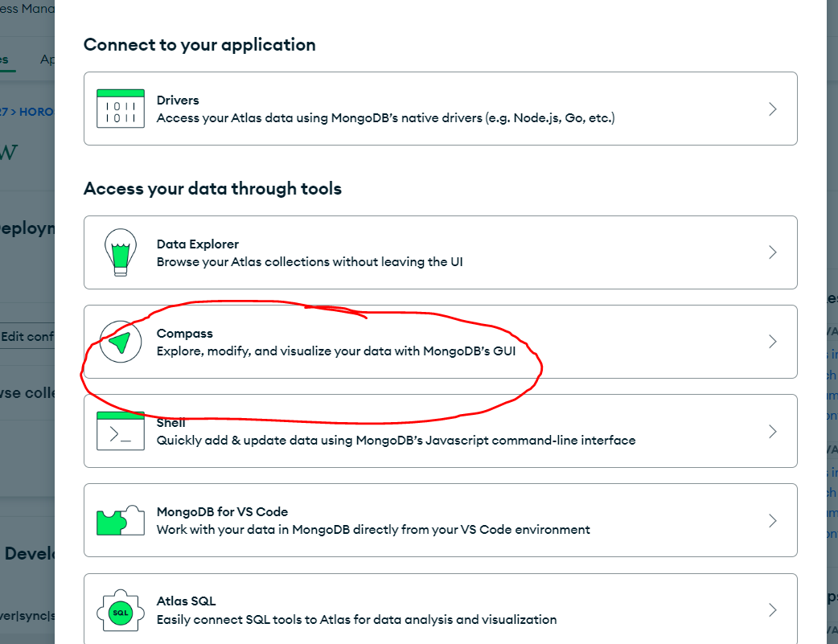Choose the Atlas SQL title
Viewport: 838px width, 644px height.
tap(186, 601)
